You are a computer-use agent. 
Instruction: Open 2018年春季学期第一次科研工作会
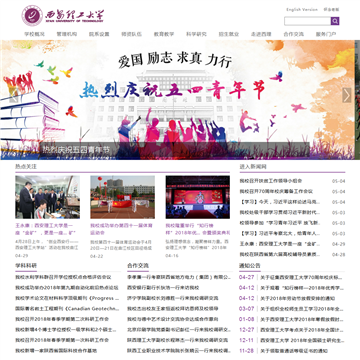point(62,340)
